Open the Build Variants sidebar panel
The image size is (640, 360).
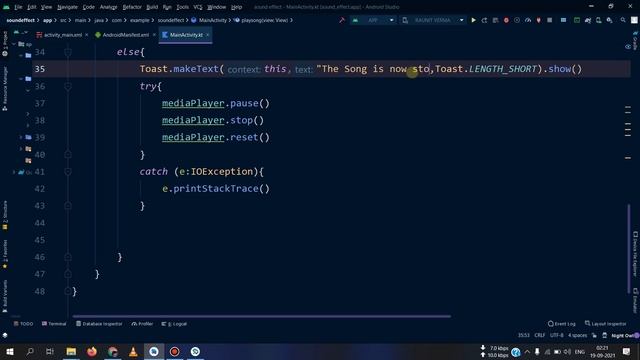[x=5, y=296]
